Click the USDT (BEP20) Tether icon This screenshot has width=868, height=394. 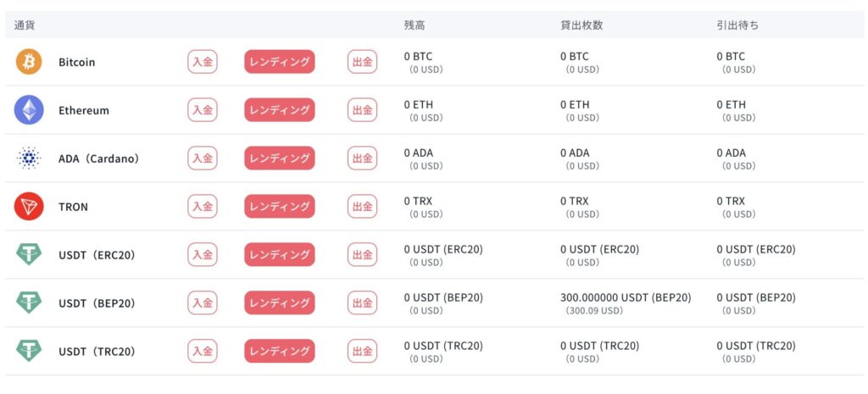pos(29,302)
